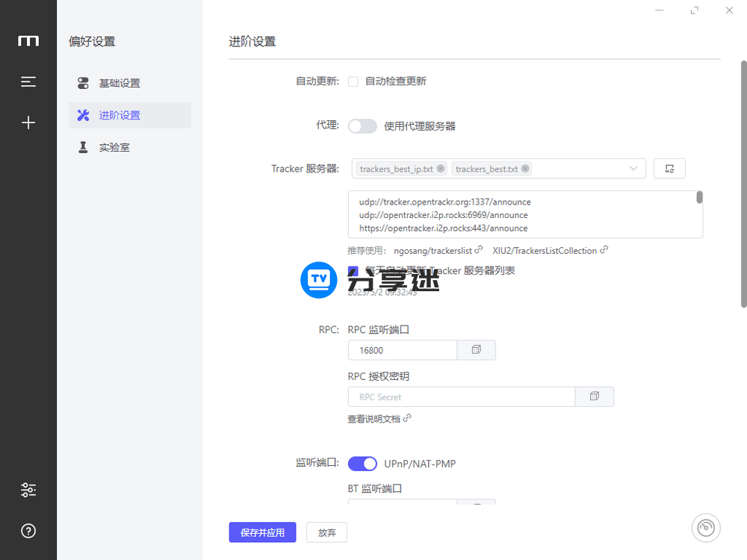Click the Motrix logo in sidebar
Viewport: 747px width, 560px height.
pyautogui.click(x=28, y=41)
